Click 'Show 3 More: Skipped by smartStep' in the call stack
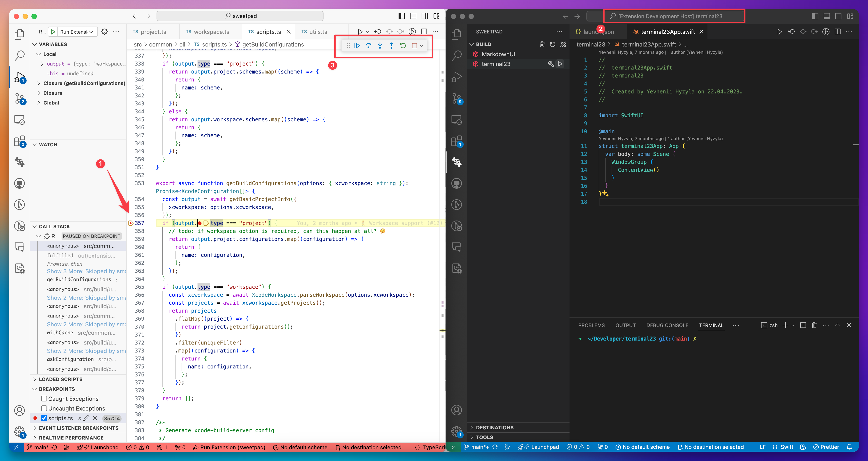868x461 pixels. [x=87, y=271]
